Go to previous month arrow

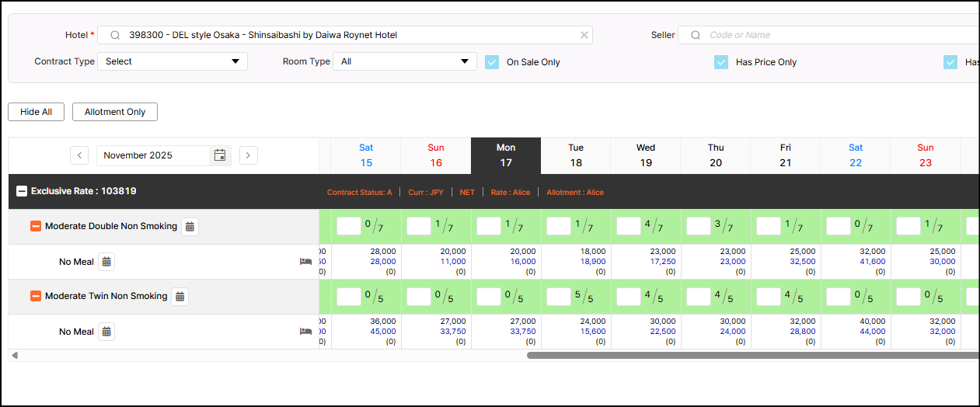79,155
